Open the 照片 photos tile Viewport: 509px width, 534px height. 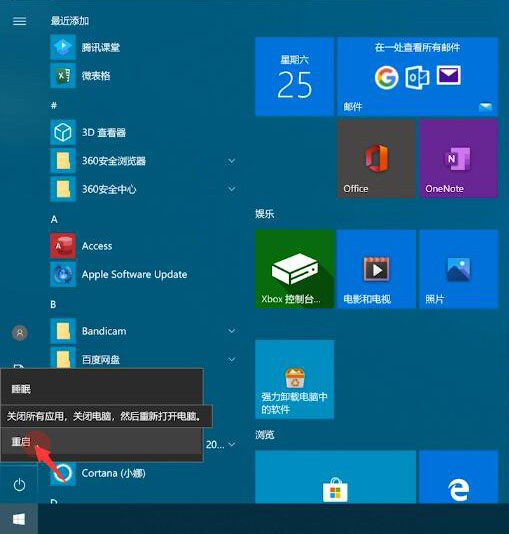(x=458, y=269)
